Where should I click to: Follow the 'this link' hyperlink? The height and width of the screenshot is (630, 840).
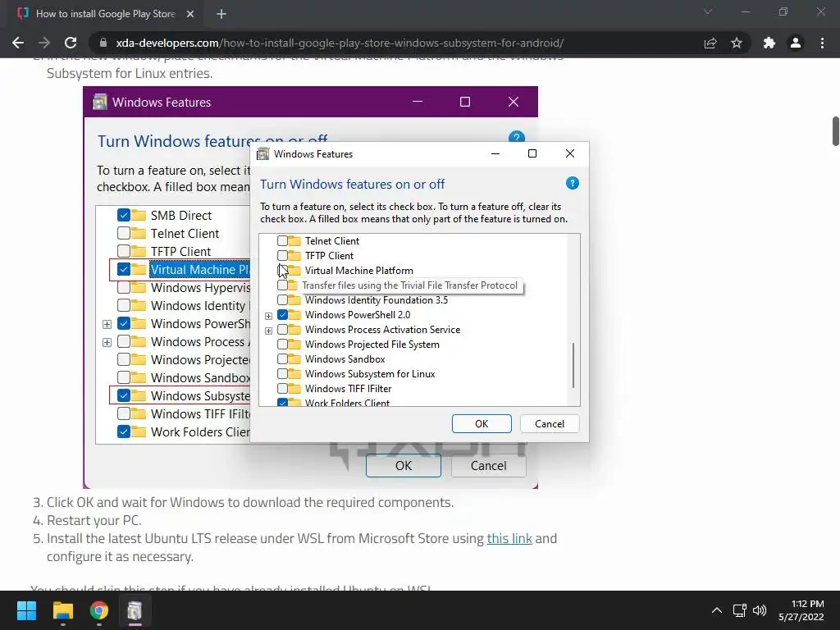[x=509, y=538]
